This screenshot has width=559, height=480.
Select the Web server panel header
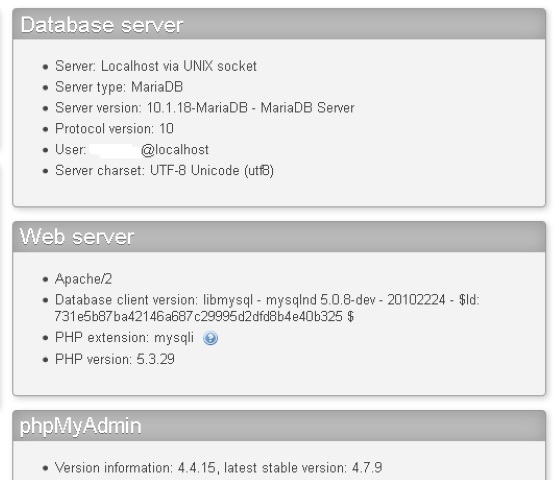[x=279, y=237]
